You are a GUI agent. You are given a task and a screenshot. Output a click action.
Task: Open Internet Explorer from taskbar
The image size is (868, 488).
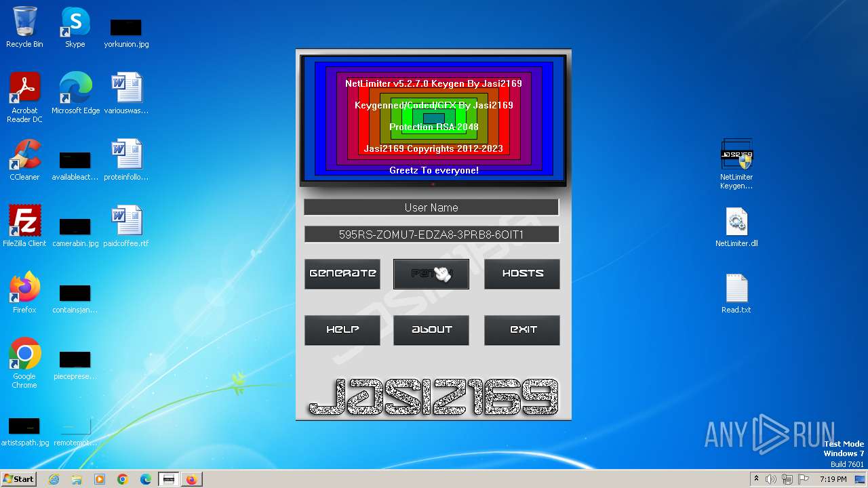[54, 479]
